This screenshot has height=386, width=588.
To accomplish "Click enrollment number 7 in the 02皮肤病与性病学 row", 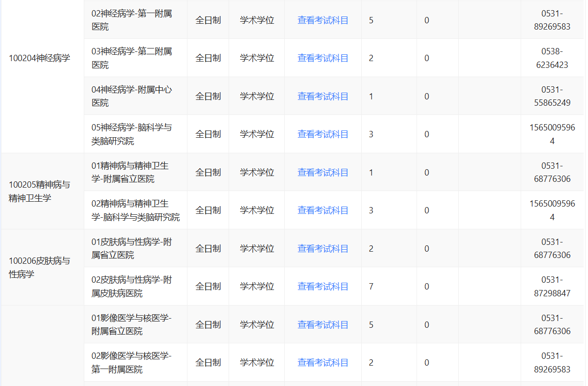I will click(x=371, y=287).
